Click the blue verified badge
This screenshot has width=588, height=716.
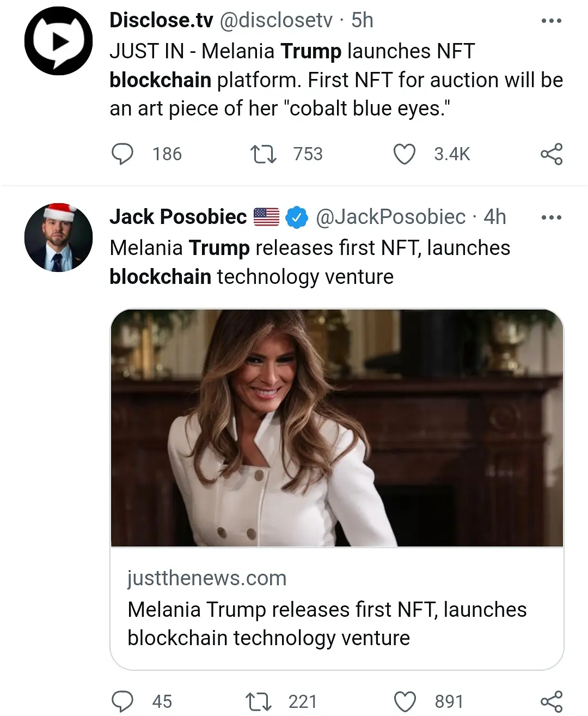click(297, 217)
